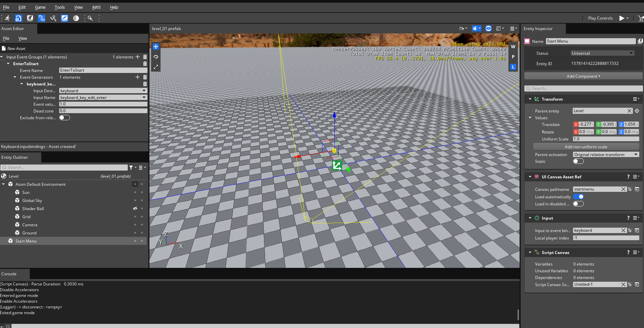Viewport: 644px width, 328px height.
Task: Open Script Canvas using its toolbar icon
Action: pos(41,18)
